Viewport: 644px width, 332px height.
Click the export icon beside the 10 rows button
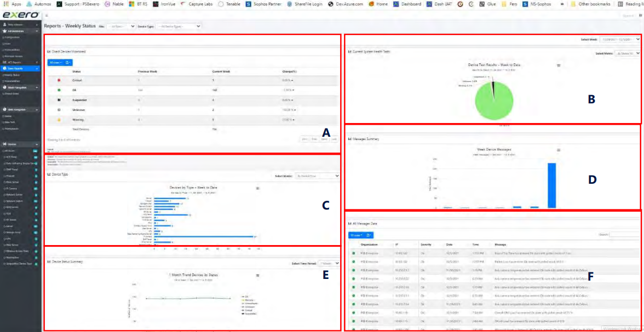(67, 62)
